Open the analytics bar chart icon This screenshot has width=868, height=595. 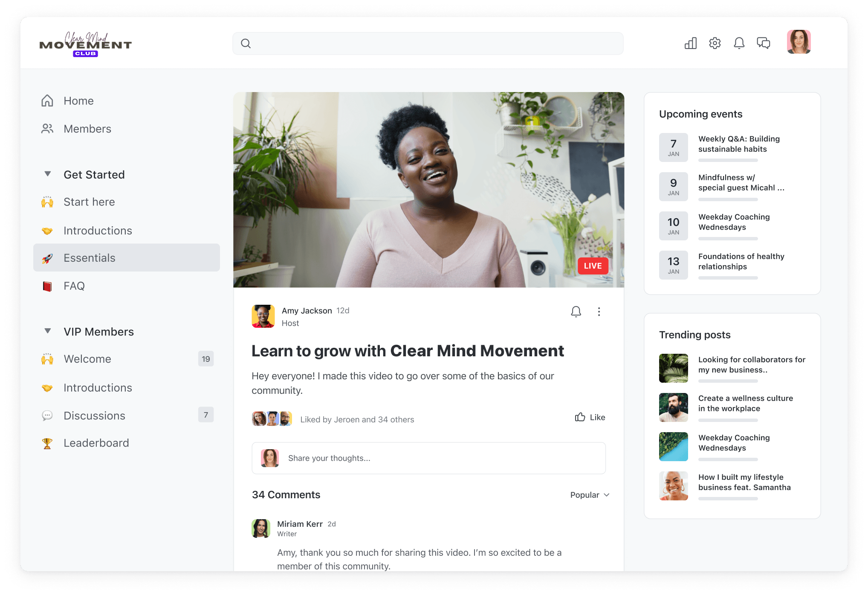(690, 43)
